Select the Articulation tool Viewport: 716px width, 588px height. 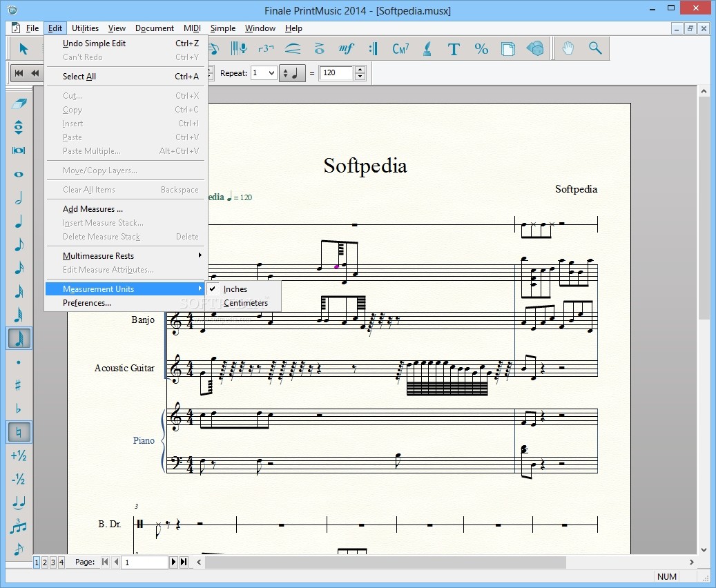pyautogui.click(x=319, y=48)
